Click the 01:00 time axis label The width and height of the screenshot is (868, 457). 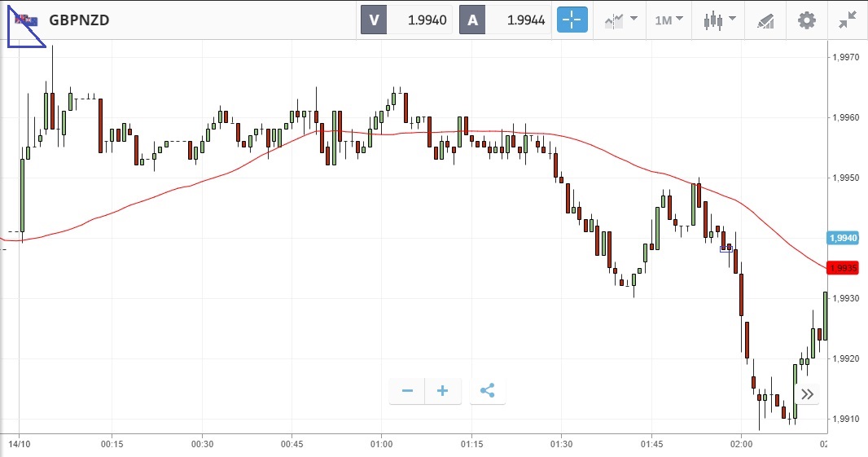[x=381, y=444]
